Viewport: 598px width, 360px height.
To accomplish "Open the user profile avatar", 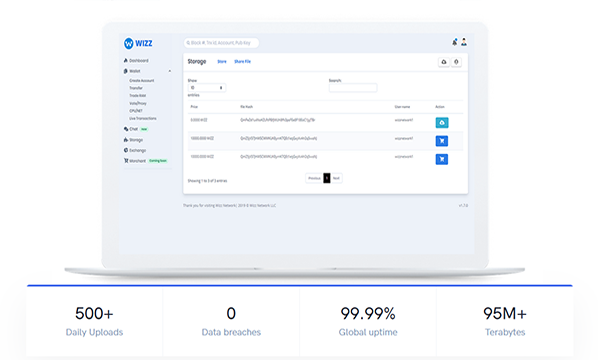I will pyautogui.click(x=464, y=42).
